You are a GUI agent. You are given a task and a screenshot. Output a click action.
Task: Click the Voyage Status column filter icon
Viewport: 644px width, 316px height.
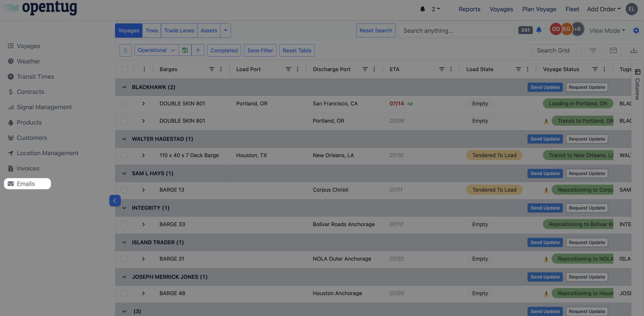tap(595, 69)
